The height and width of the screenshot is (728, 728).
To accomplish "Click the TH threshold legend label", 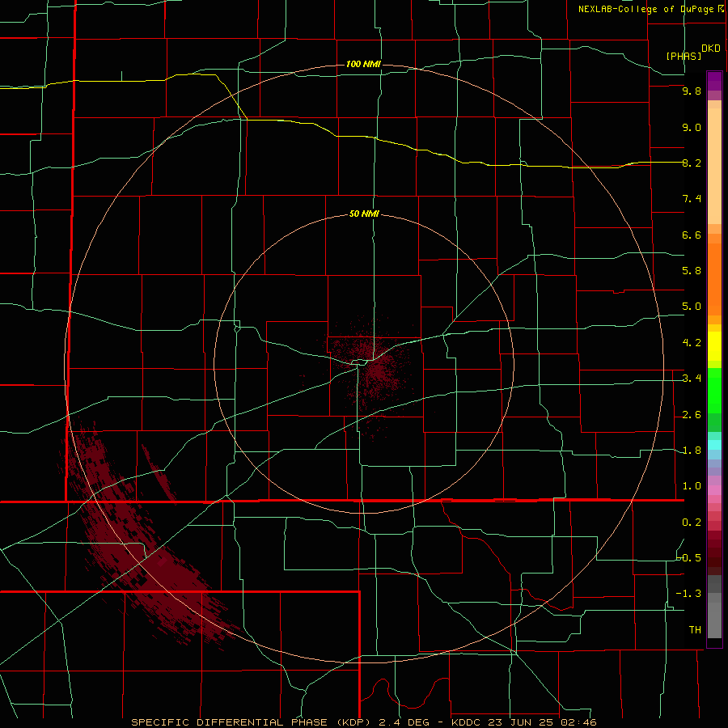I will [695, 630].
